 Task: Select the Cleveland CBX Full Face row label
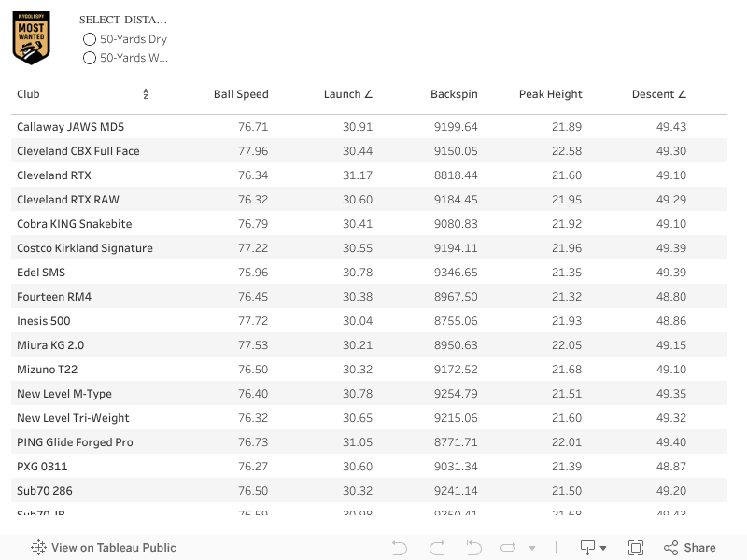tap(78, 151)
